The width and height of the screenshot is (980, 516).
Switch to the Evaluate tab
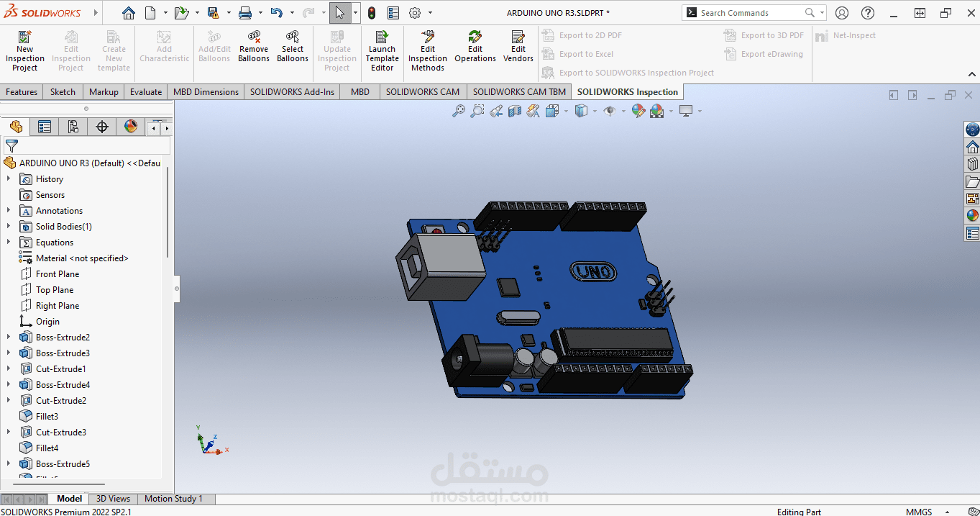(x=146, y=92)
